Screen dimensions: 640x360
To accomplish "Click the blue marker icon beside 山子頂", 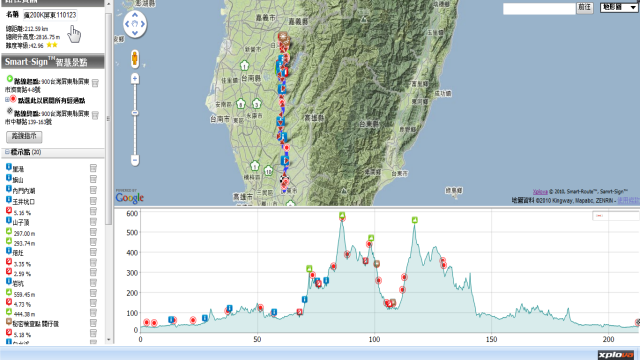I will (x=9, y=220).
